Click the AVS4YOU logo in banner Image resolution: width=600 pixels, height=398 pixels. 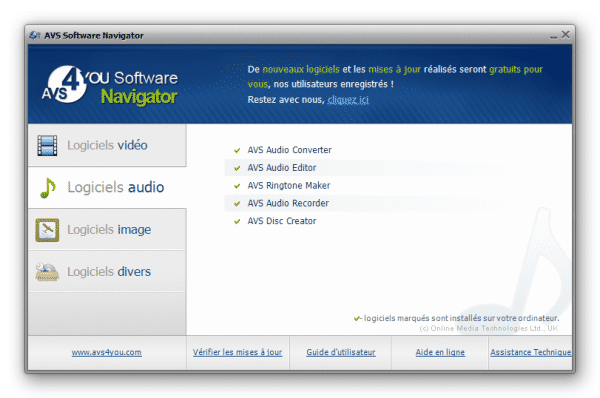click(x=110, y=86)
